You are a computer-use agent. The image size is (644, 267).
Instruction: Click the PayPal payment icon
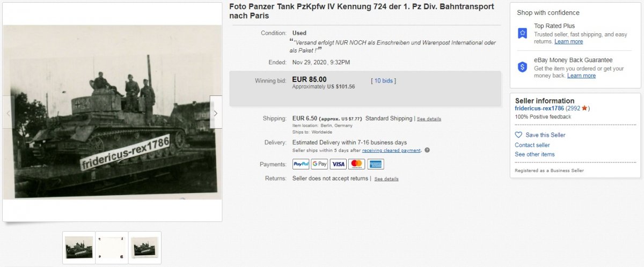click(x=301, y=164)
